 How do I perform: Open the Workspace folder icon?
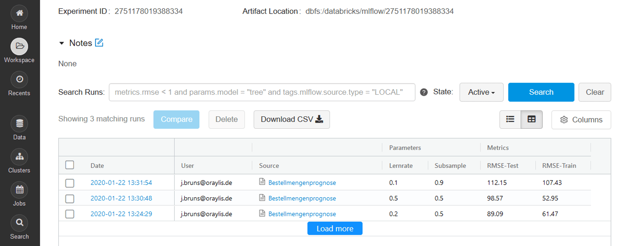[19, 46]
